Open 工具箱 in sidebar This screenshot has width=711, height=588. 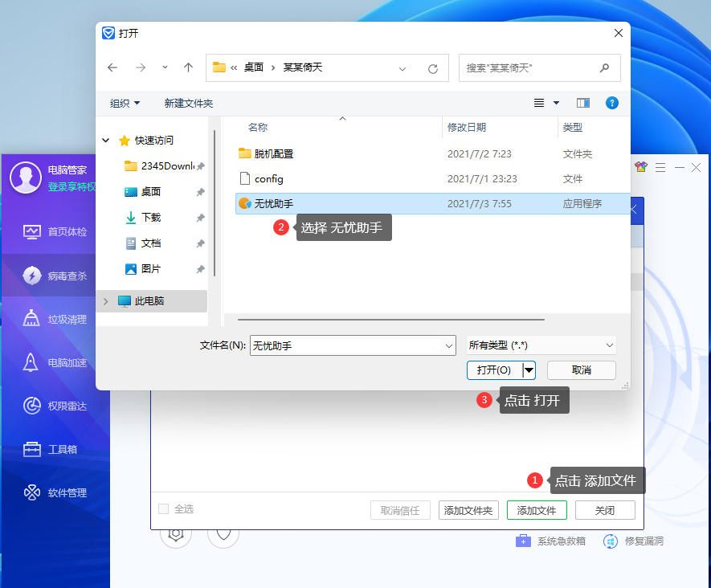pyautogui.click(x=50, y=449)
